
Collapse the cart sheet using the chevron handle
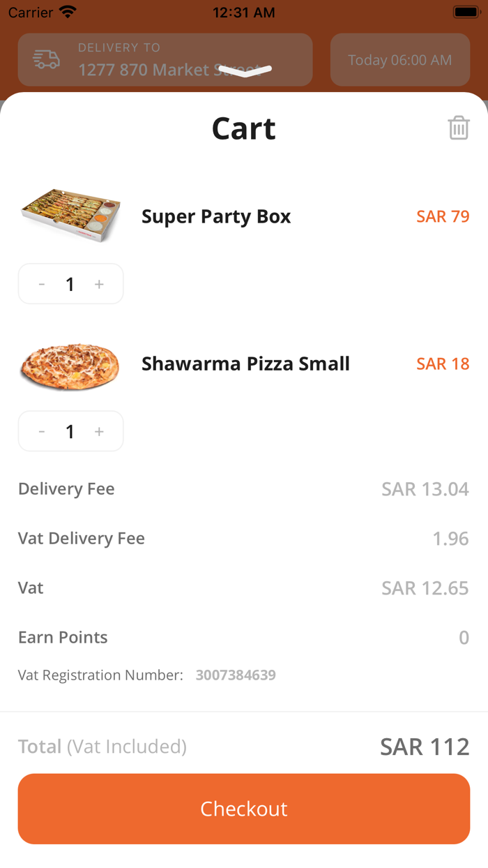[244, 70]
